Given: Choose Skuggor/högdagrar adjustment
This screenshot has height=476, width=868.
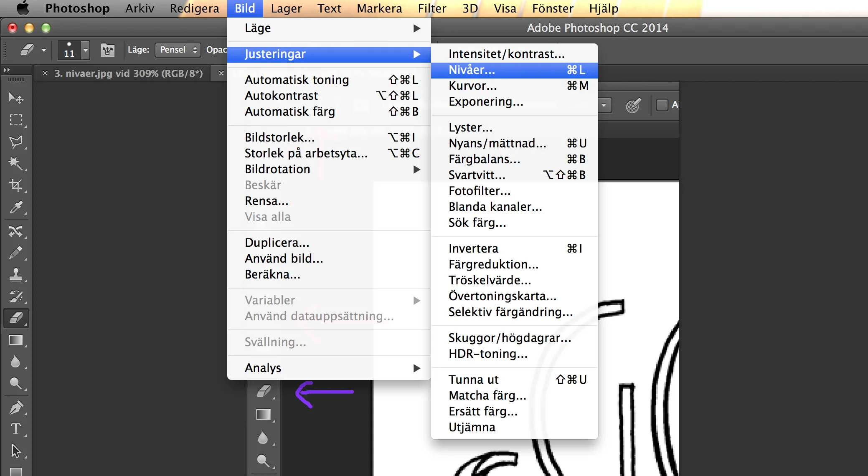Looking at the screenshot, I should tap(515, 338).
